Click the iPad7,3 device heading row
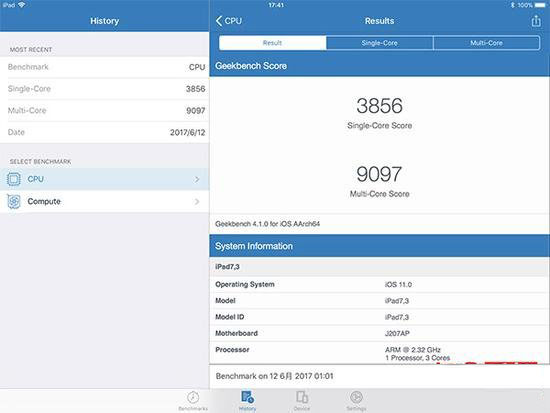Image resolution: width=550 pixels, height=413 pixels. click(x=380, y=267)
